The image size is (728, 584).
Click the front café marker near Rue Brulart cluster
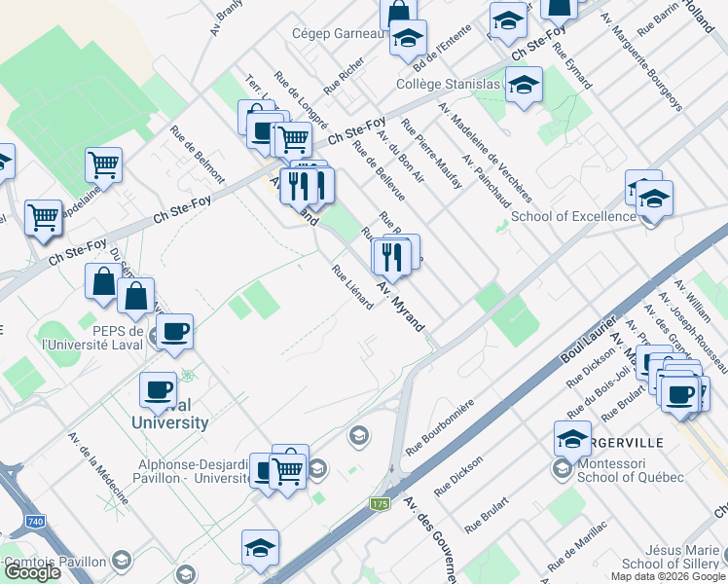point(680,395)
